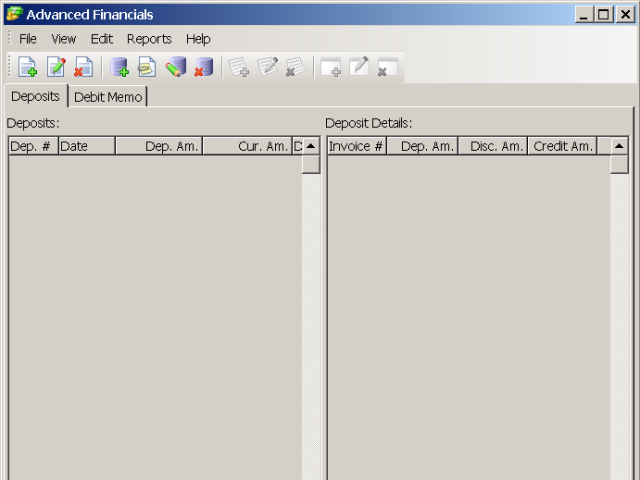Click the database icon with pencil

[x=176, y=67]
